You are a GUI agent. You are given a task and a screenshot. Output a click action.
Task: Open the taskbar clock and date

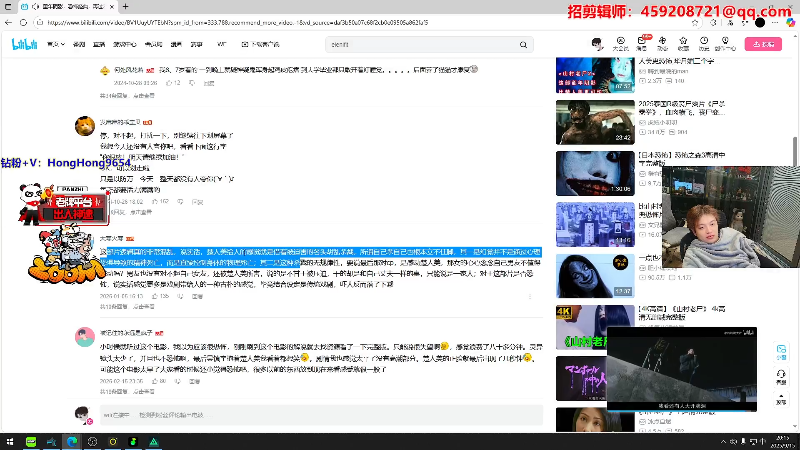[x=783, y=442]
